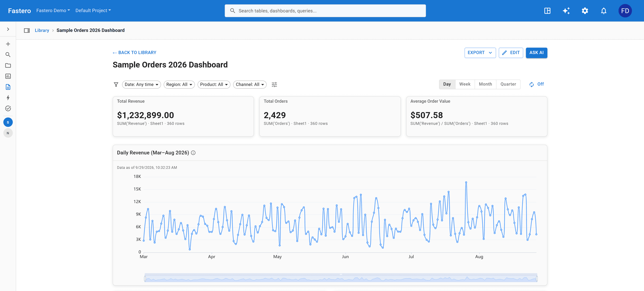The image size is (644, 291).
Task: Open the folder icon in sidebar
Action: tap(8, 65)
